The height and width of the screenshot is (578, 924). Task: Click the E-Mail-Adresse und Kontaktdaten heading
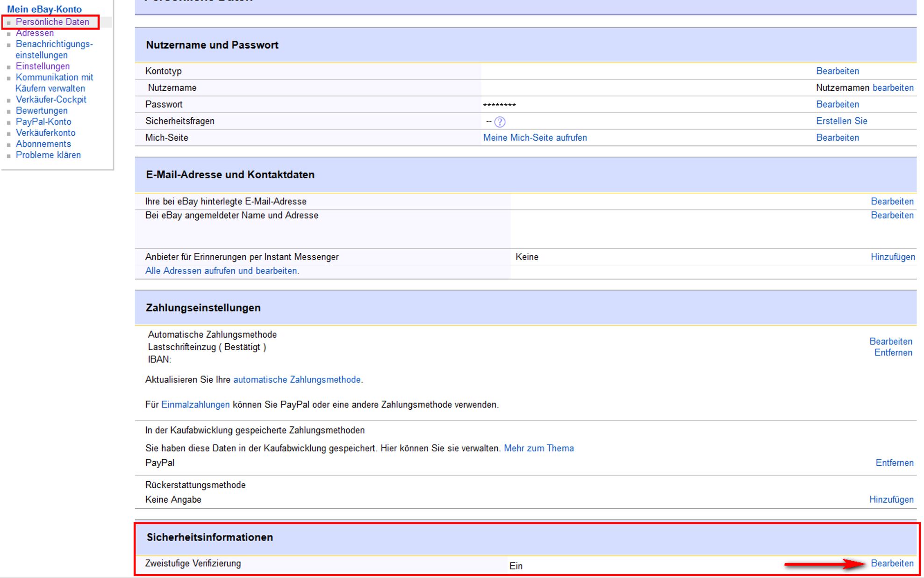230,174
